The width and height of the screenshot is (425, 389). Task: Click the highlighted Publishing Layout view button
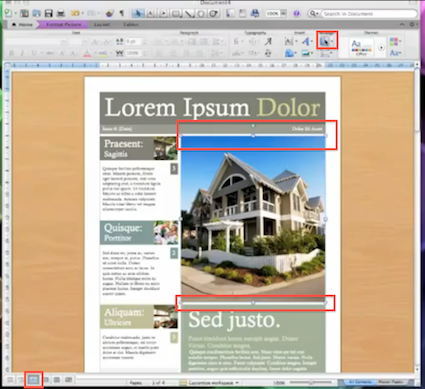34,380
